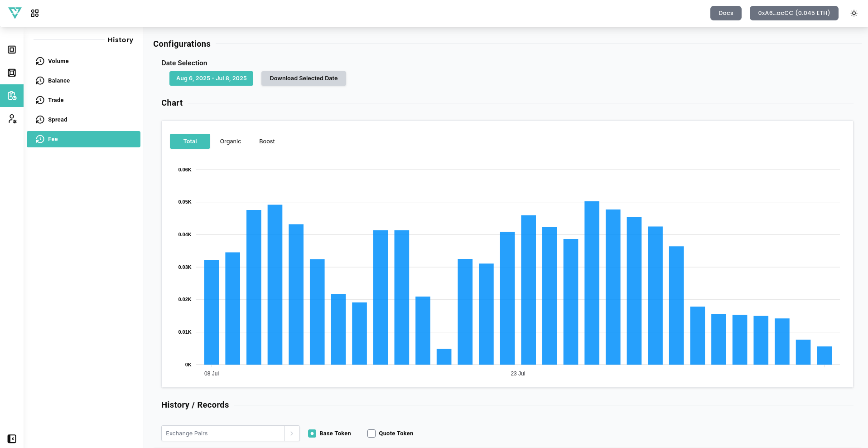
Task: Switch chart to the Boost tab
Action: pyautogui.click(x=267, y=141)
